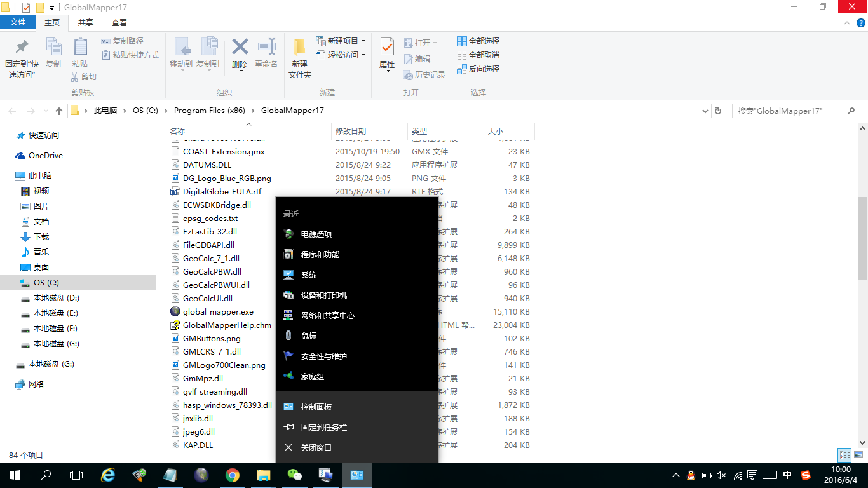
Task: Click the global_mapper.exe globe file icon
Action: click(175, 311)
